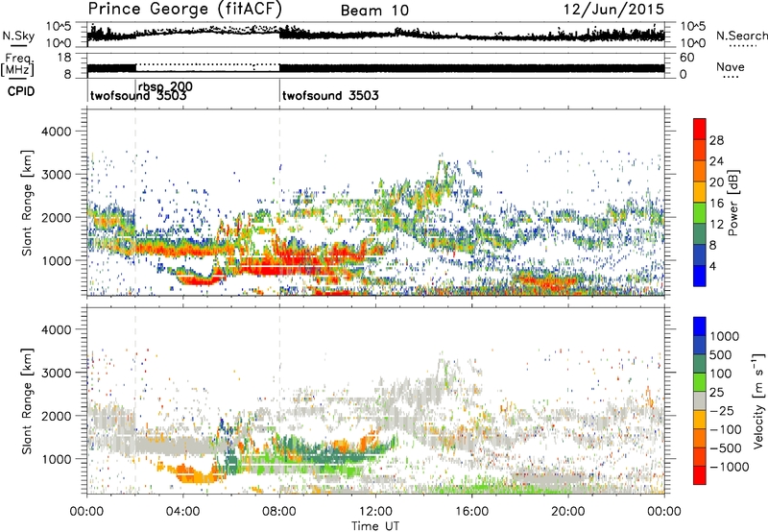Screen dimensions: 768x532
Task: Click the gray -25 to 25 velocity color segment
Action: (x=700, y=400)
